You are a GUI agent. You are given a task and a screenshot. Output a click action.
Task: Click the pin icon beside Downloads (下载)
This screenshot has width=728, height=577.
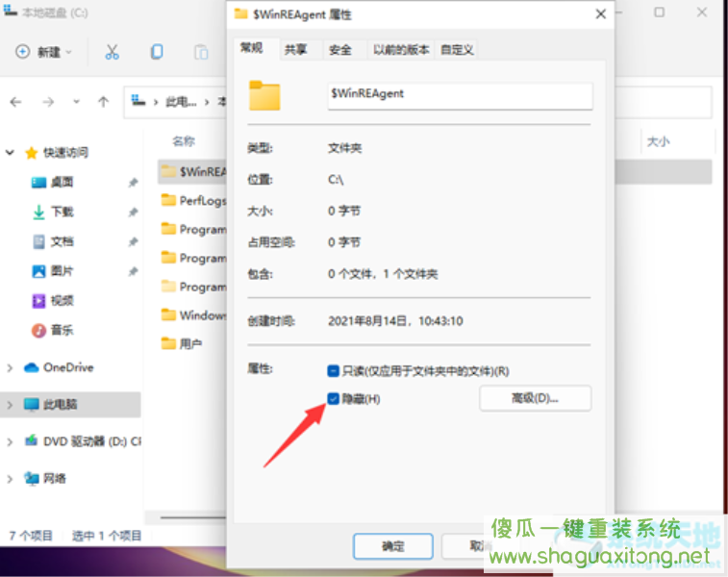[134, 213]
